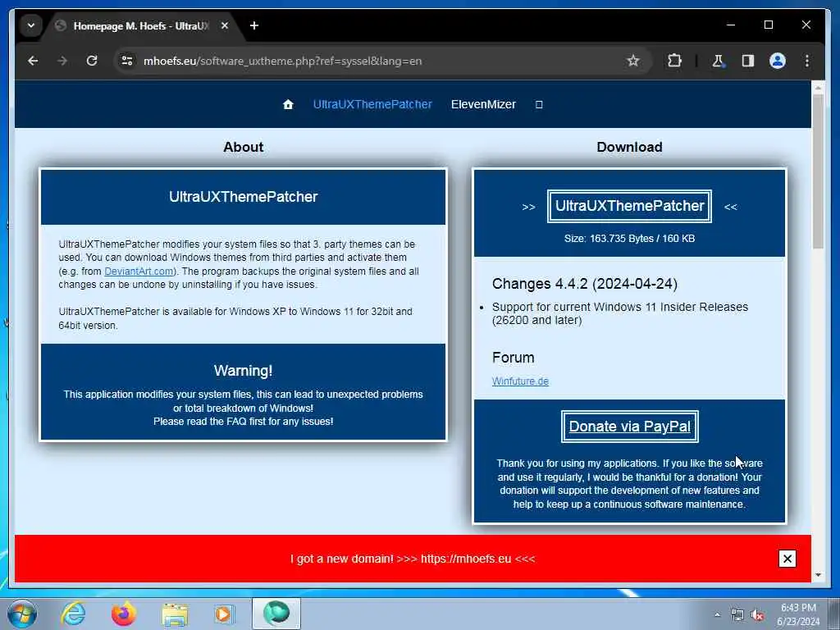The height and width of the screenshot is (630, 840).
Task: Open Chrome Labs flask icon
Action: [718, 61]
